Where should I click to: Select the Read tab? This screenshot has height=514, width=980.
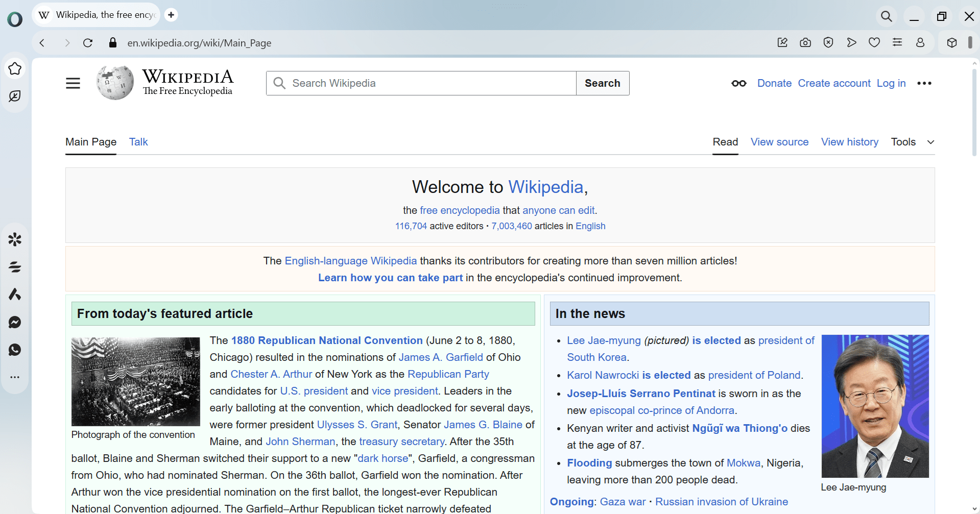point(725,142)
